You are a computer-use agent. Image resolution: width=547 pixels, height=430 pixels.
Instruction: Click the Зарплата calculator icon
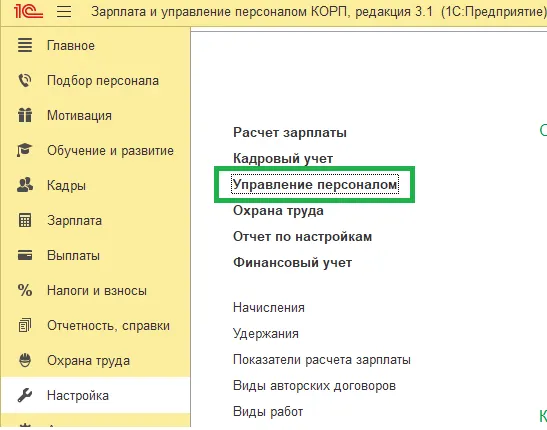tap(25, 220)
